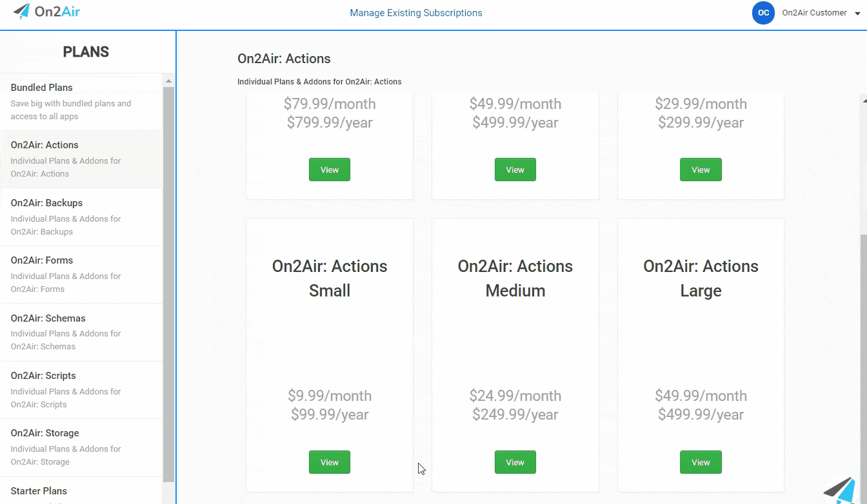The width and height of the screenshot is (867, 504).
Task: Expand the On2Air Customer account dropdown
Action: 857,14
